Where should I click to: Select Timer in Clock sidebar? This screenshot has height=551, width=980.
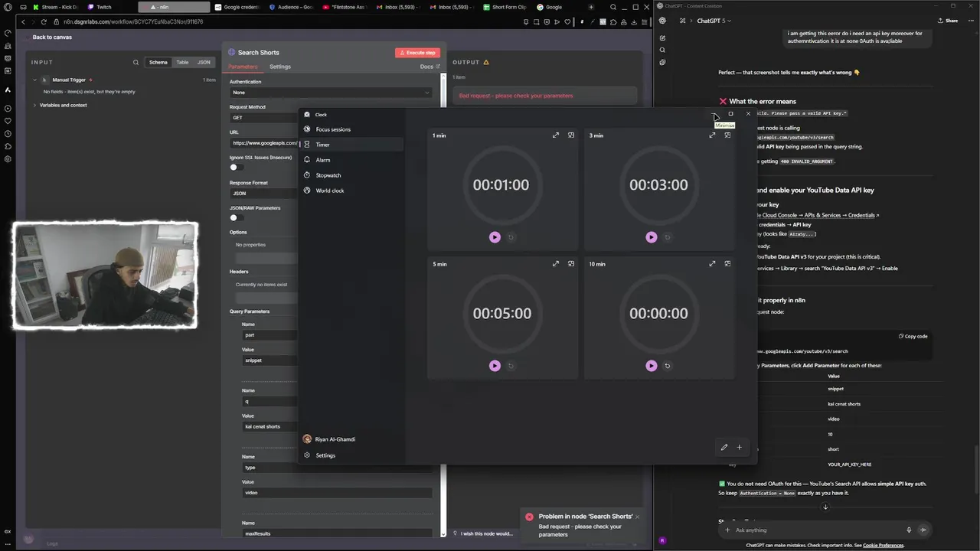[351, 145]
